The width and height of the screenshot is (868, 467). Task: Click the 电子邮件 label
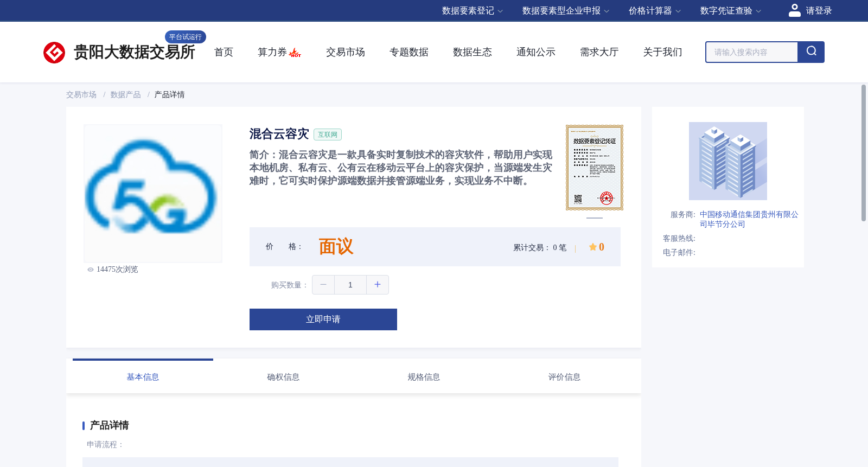click(679, 253)
